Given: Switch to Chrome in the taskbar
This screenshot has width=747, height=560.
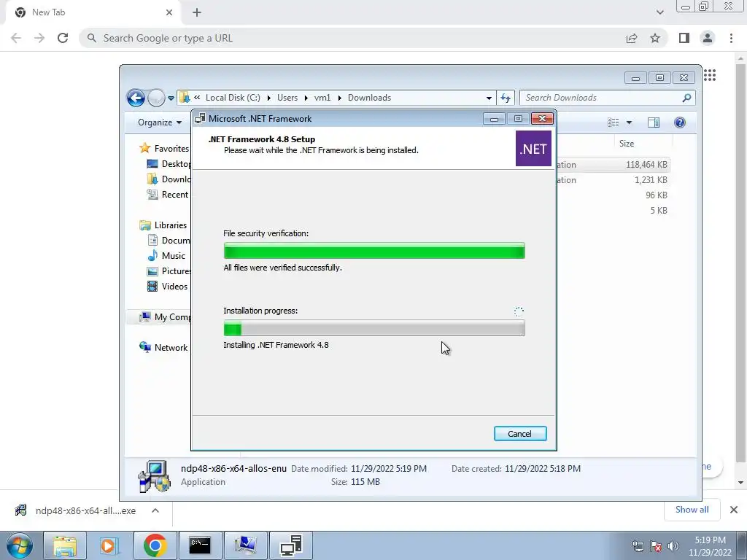Looking at the screenshot, I should (x=155, y=545).
